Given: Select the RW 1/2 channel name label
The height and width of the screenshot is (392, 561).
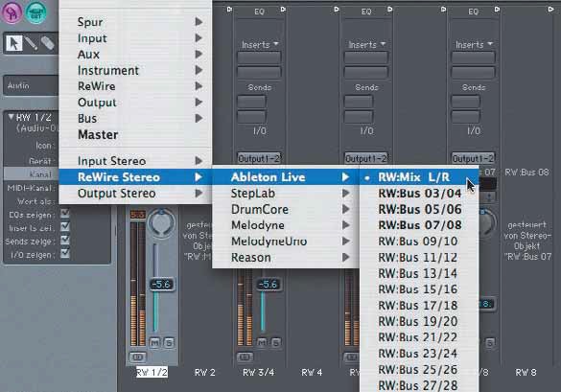Looking at the screenshot, I should (152, 372).
